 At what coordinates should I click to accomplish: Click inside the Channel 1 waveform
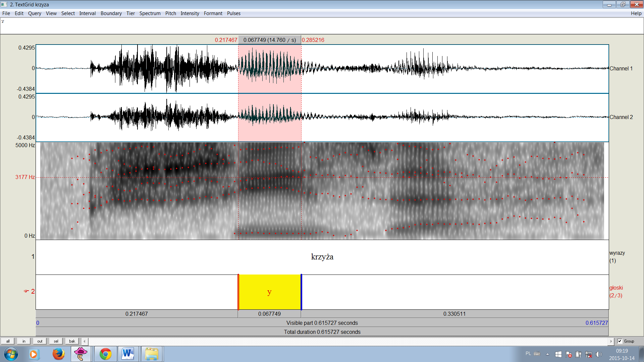pos(322,69)
